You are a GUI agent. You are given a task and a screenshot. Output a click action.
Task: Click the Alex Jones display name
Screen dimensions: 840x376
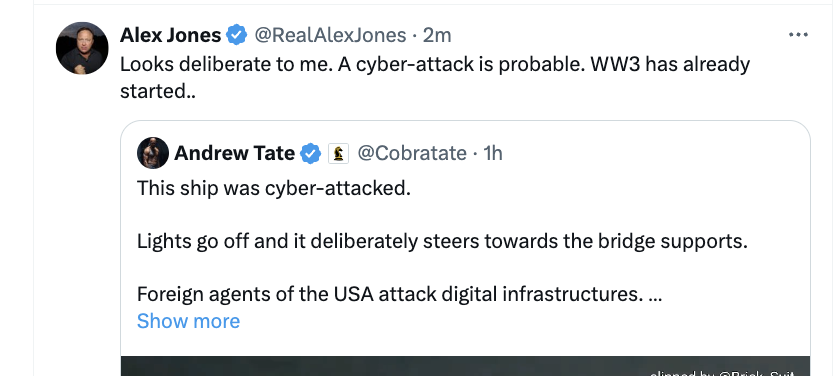click(170, 35)
